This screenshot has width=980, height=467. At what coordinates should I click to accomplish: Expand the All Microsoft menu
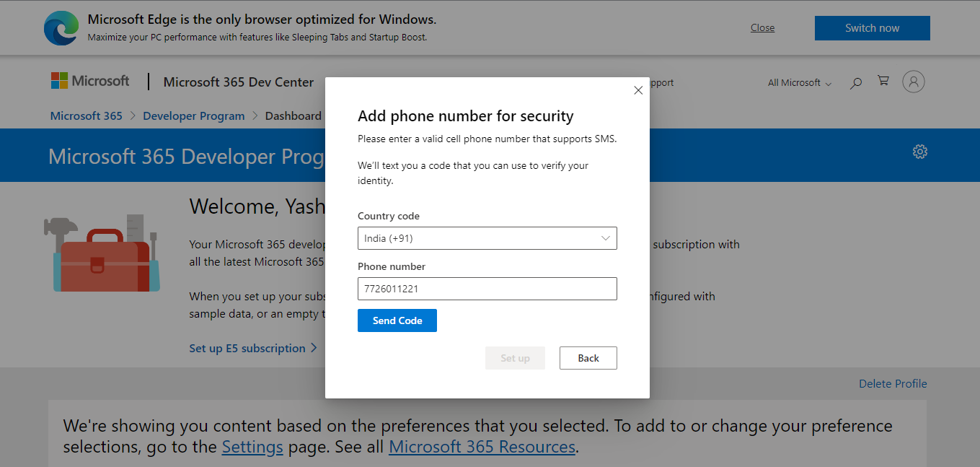(798, 83)
